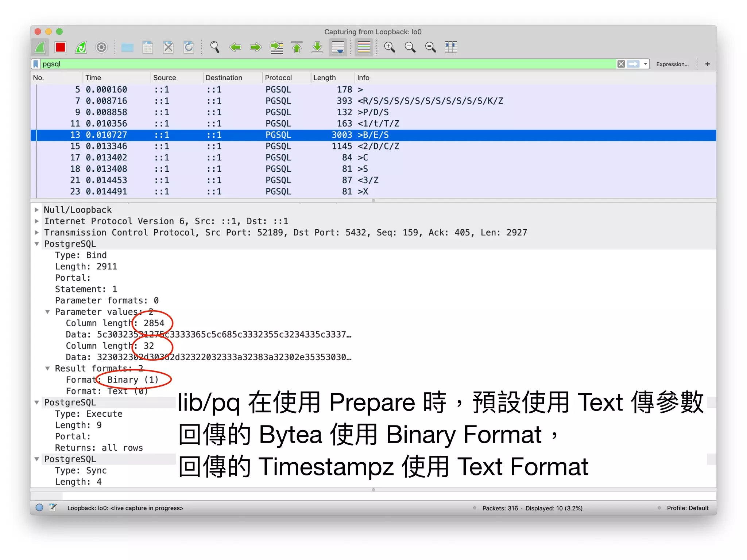Select packet 15 with <2/D/C/Z
The image size is (747, 560).
[373, 146]
